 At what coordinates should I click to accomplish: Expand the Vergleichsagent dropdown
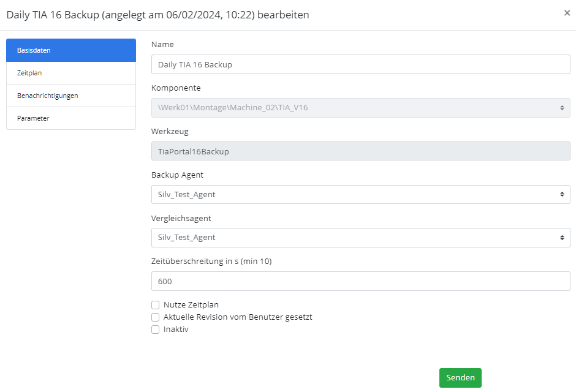[x=360, y=238]
